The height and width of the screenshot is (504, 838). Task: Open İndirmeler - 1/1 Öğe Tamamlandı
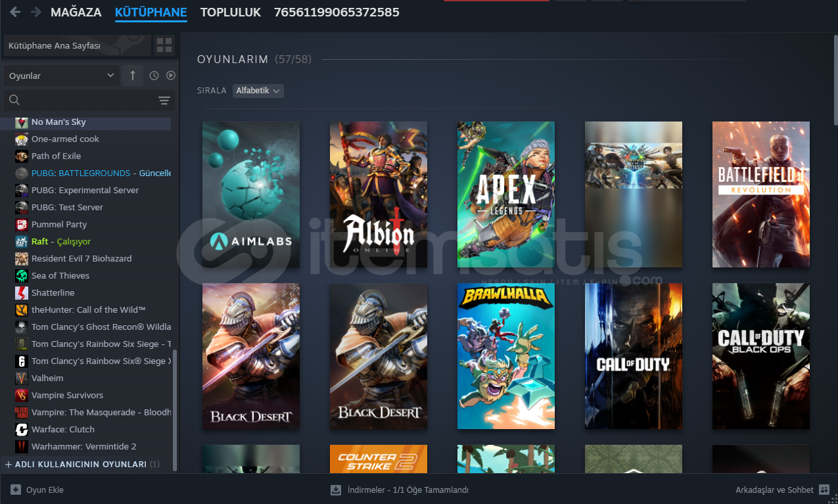tap(407, 490)
